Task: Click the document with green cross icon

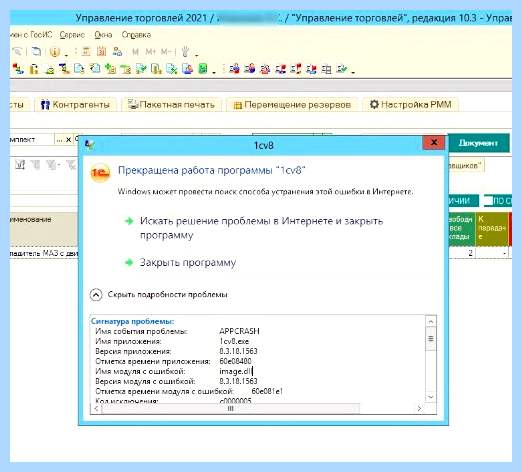Action: click(x=172, y=69)
